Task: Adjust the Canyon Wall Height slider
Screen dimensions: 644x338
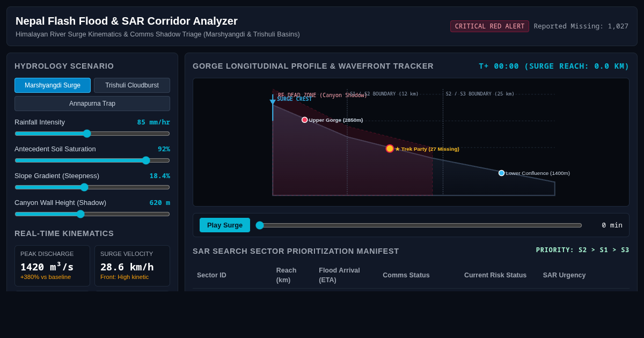Action: [x=92, y=214]
